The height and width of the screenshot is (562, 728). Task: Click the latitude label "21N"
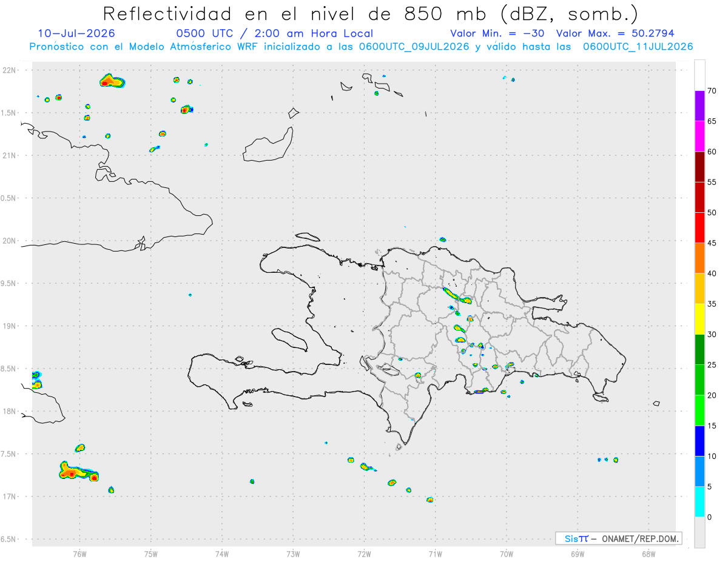[x=10, y=155]
